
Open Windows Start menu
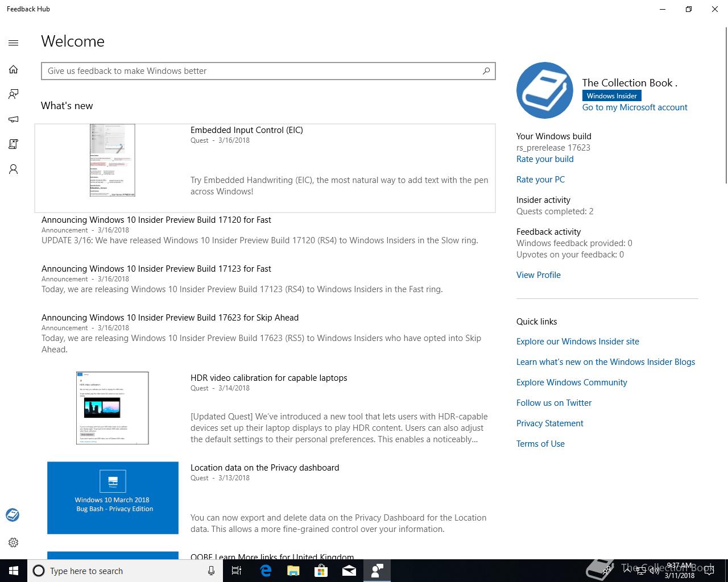(14, 571)
